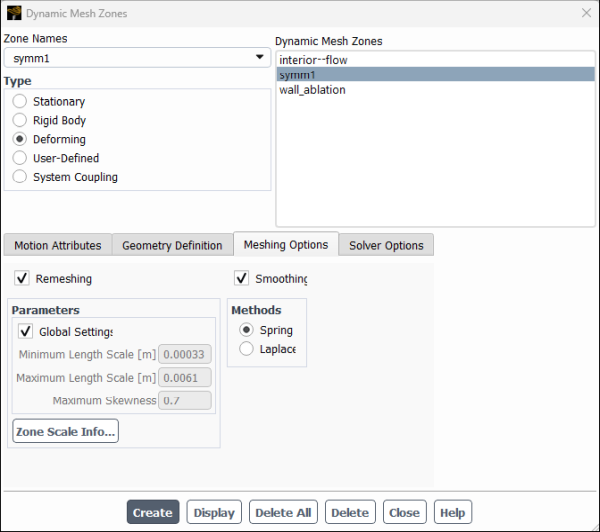This screenshot has height=532, width=600.
Task: Go to Solver Options tab
Action: (x=386, y=246)
